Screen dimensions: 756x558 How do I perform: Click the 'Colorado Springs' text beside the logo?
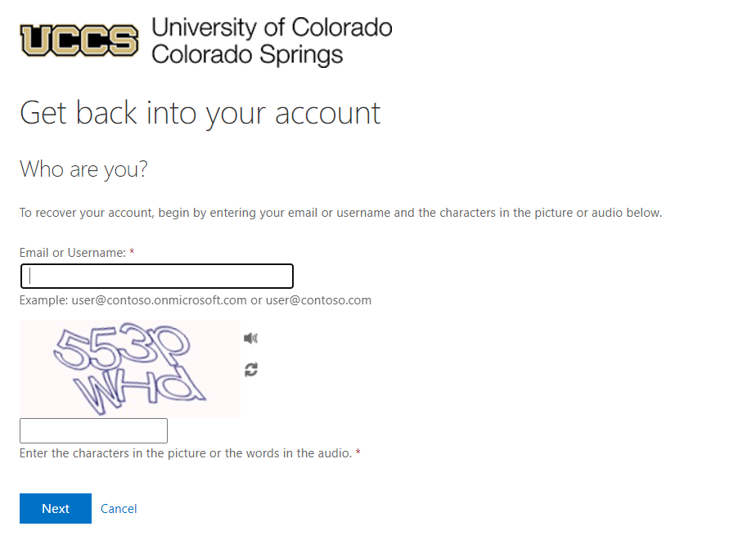pos(247,55)
